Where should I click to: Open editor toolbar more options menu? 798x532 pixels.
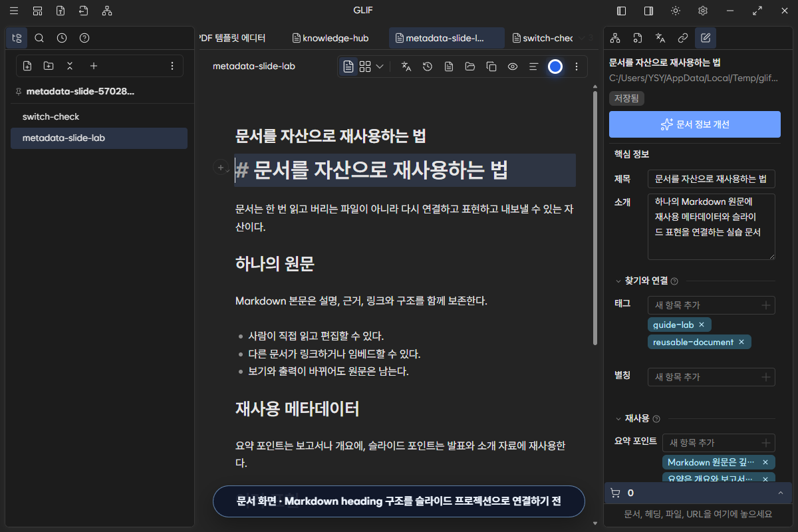click(x=577, y=66)
